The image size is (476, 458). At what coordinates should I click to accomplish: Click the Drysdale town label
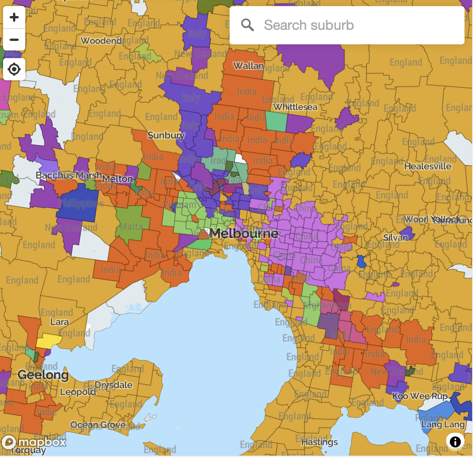[114, 385]
